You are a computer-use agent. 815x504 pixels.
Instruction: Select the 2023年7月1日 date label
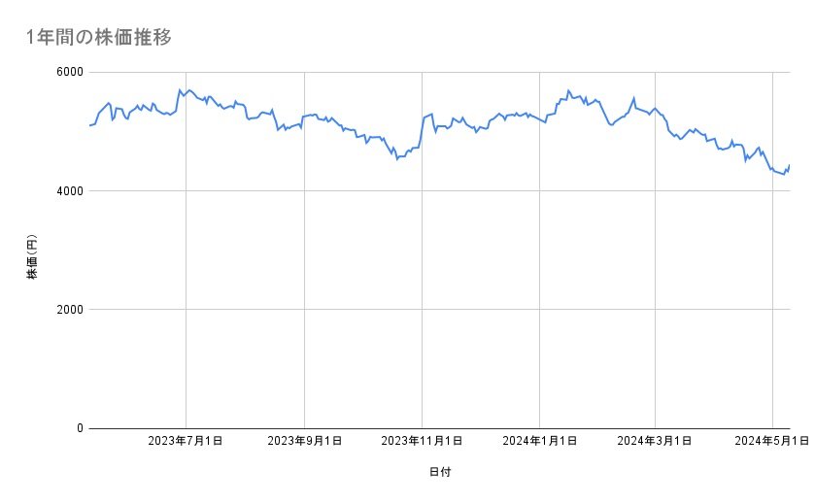pyautogui.click(x=186, y=442)
